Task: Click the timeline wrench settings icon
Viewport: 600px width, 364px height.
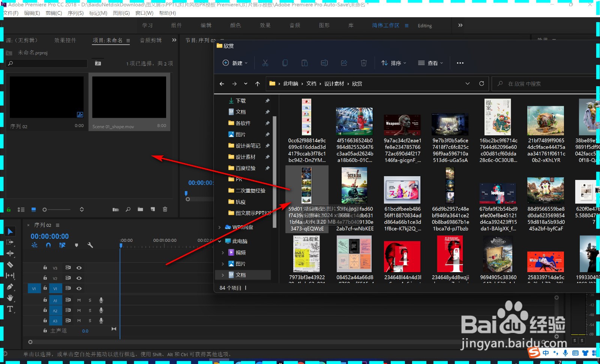Action: (90, 245)
